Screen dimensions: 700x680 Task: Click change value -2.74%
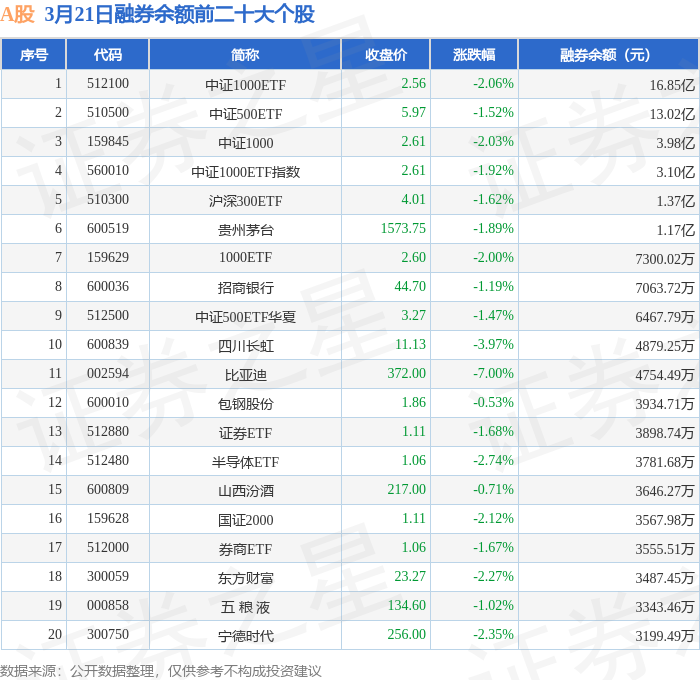tap(493, 460)
